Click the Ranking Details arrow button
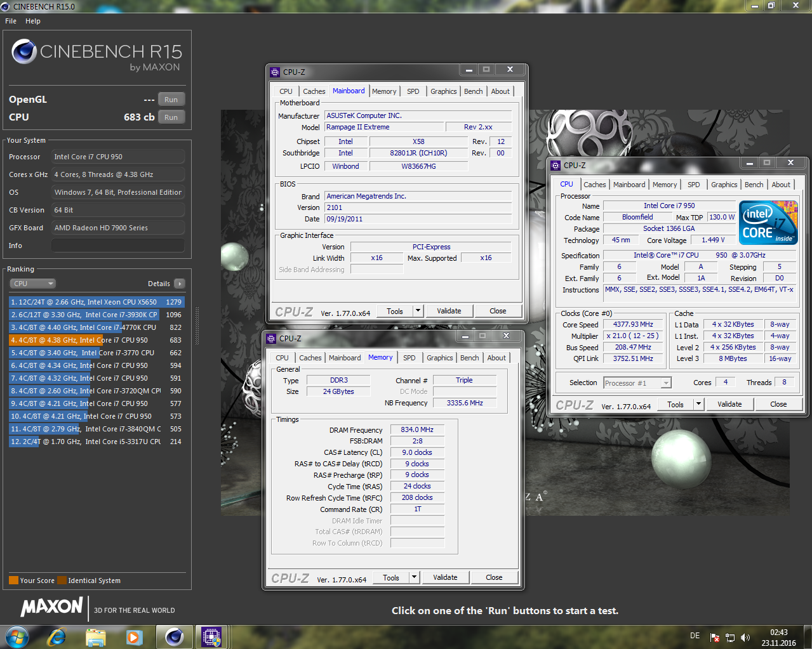Image resolution: width=812 pixels, height=649 pixels. point(180,284)
